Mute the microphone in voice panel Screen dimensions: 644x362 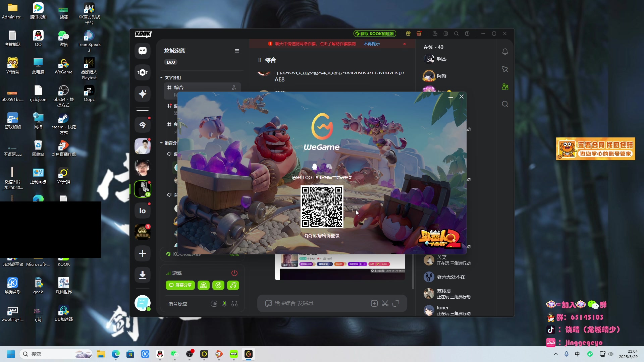(224, 304)
